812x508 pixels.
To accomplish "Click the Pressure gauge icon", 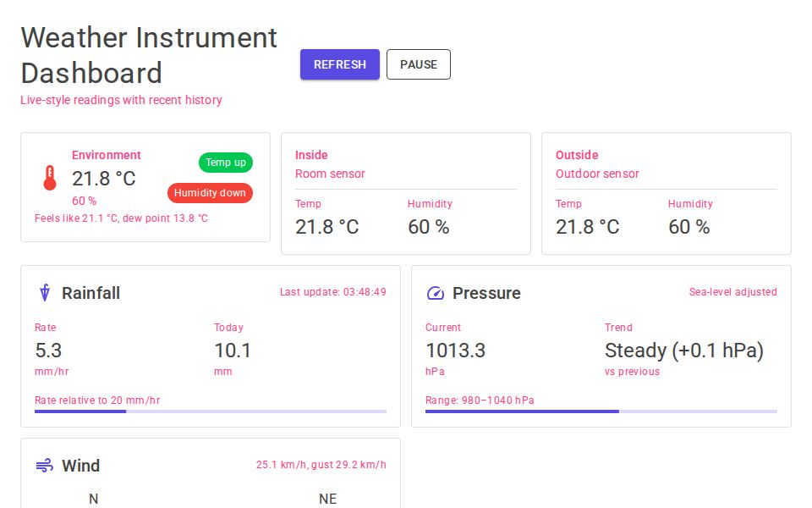I will 434,292.
